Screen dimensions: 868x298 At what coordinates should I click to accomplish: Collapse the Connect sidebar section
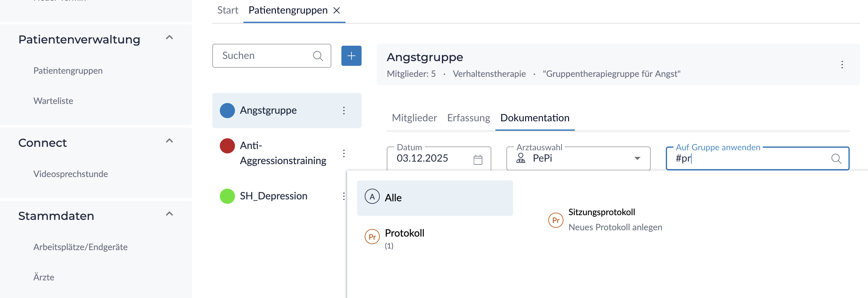(169, 141)
